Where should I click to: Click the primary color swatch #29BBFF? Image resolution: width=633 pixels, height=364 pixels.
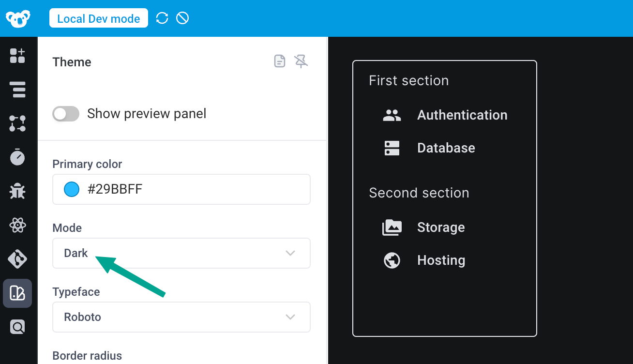coord(72,189)
